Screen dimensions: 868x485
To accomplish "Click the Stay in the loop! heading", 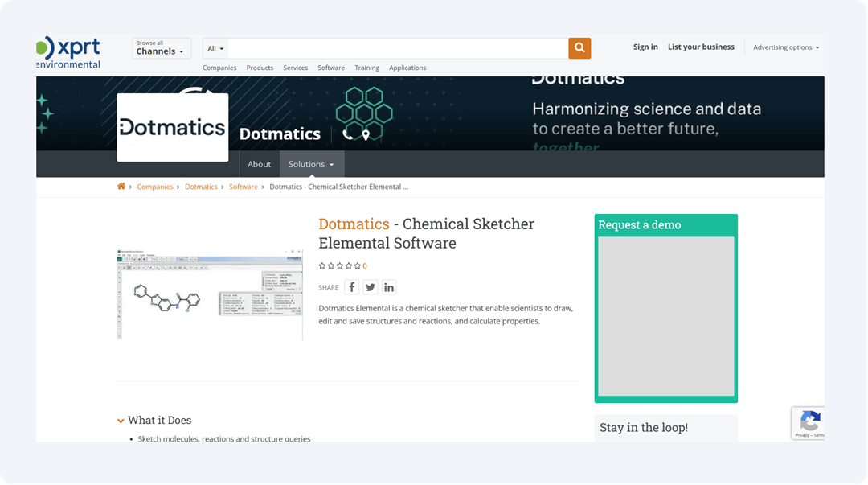I will click(x=644, y=427).
